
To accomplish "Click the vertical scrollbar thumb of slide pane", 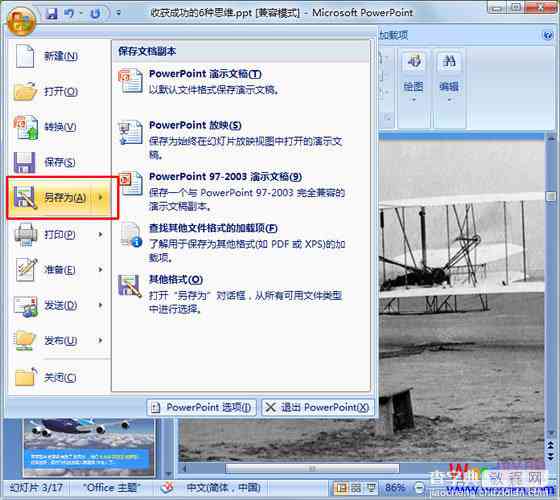I will [x=551, y=196].
